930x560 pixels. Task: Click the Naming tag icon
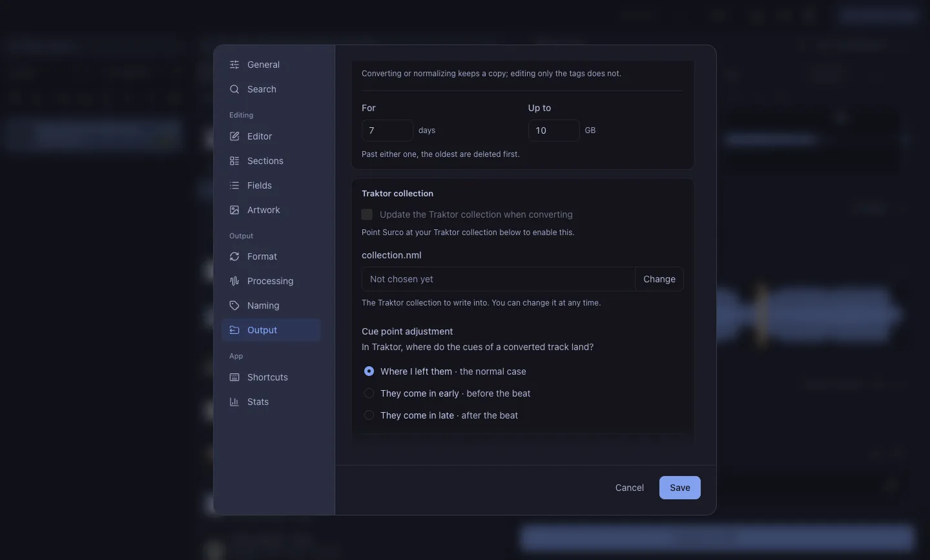pyautogui.click(x=234, y=306)
